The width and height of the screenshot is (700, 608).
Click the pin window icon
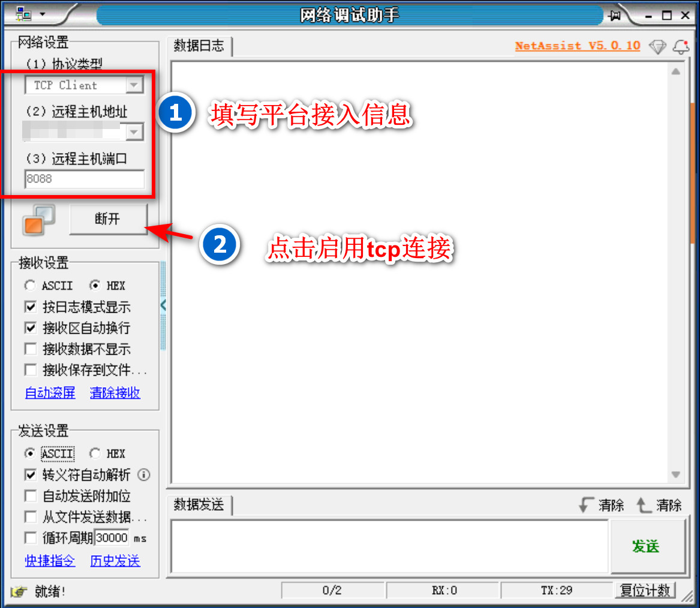pyautogui.click(x=614, y=16)
